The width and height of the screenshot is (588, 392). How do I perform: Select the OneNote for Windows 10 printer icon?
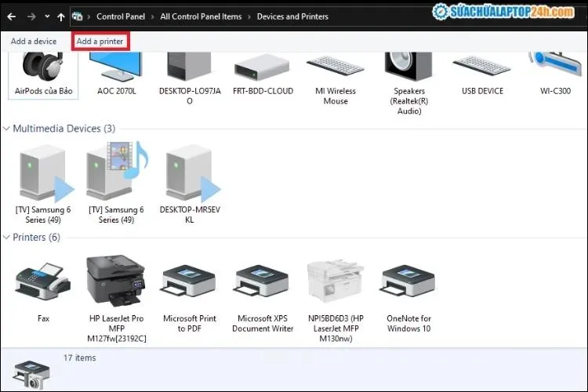tap(408, 282)
